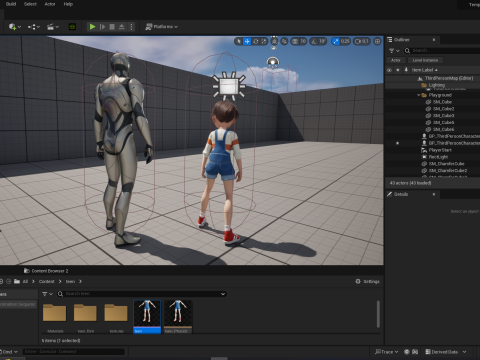Click the green-on-black toolbar icon
The width and height of the screenshot is (480, 360).
click(72, 27)
